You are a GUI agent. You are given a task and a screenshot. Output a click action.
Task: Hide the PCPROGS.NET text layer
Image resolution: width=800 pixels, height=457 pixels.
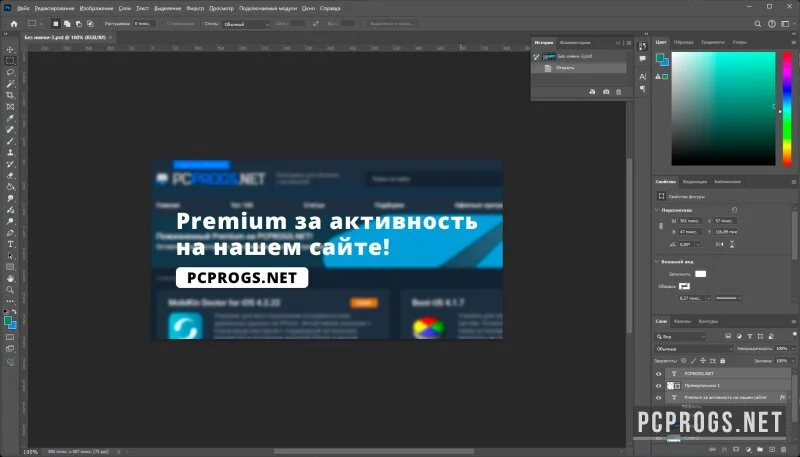(x=658, y=373)
